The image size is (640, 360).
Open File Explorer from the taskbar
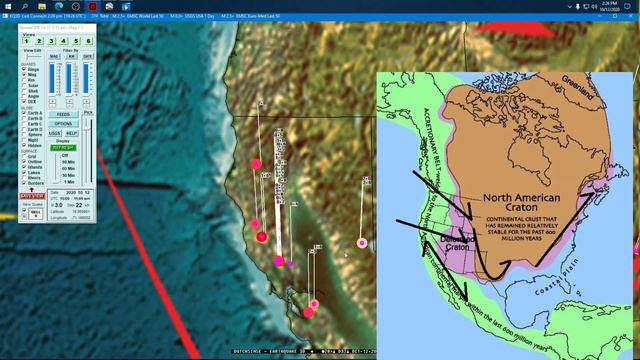42,7
